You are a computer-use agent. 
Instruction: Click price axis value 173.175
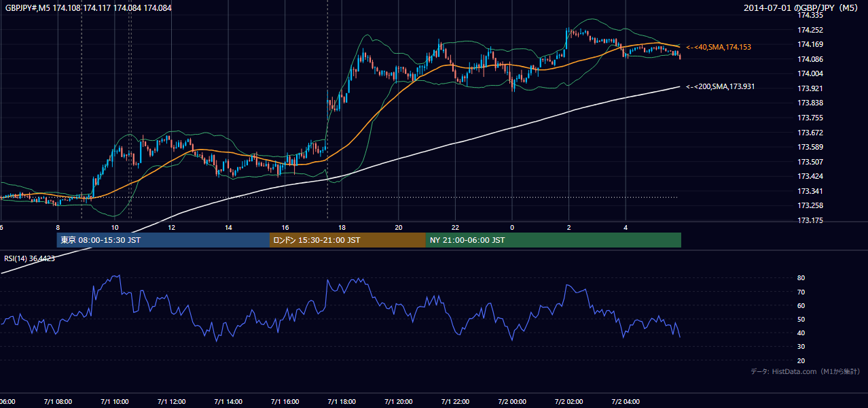coord(810,220)
